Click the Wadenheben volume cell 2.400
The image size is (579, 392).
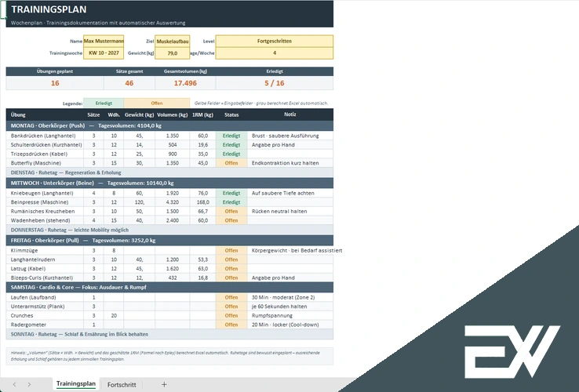click(x=173, y=220)
